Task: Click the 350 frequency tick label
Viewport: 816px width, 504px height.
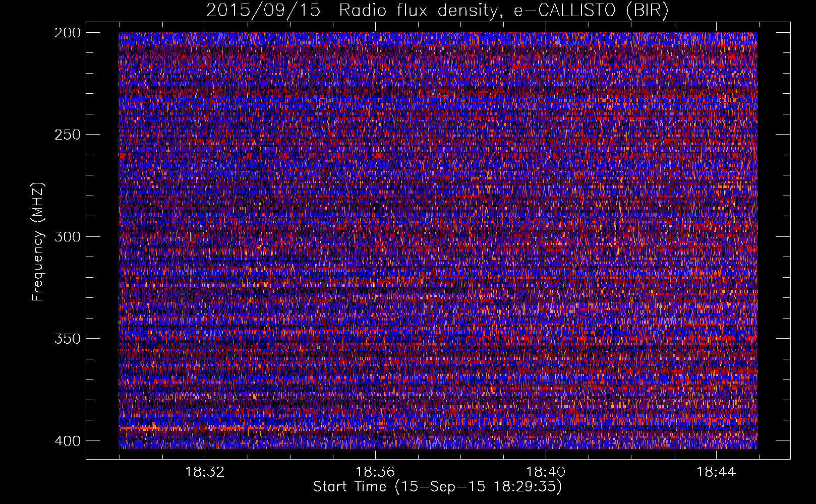Action: (68, 338)
